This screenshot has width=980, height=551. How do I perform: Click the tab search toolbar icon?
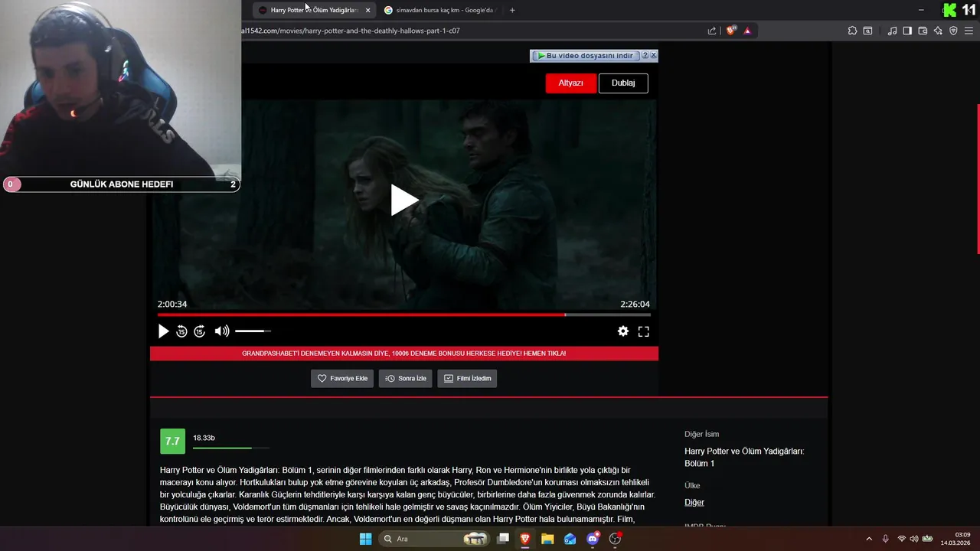tap(867, 31)
